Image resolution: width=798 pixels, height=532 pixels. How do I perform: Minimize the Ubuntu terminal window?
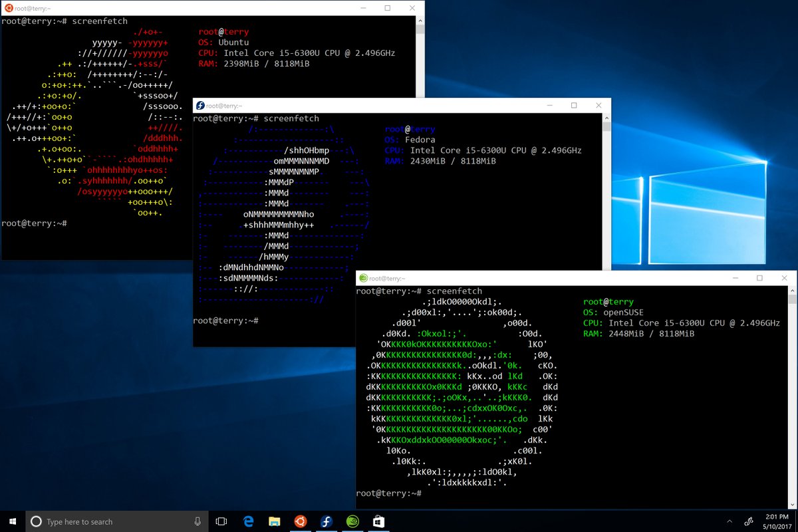tap(364, 8)
